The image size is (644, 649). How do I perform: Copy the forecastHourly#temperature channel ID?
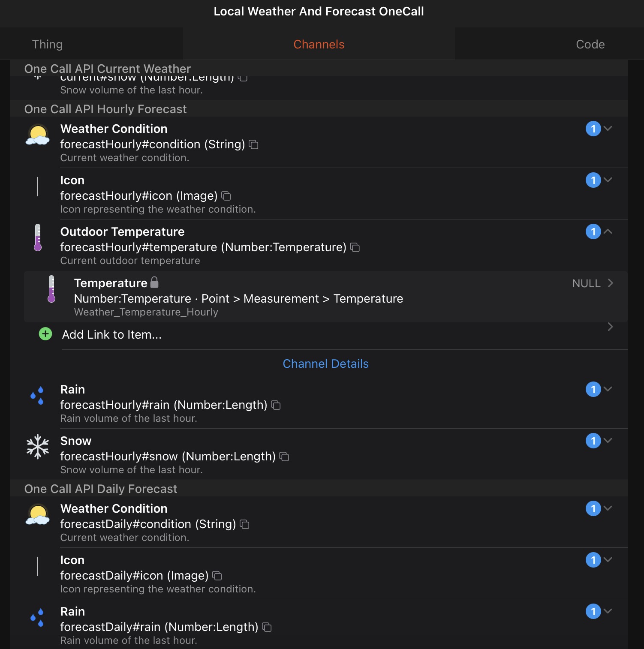click(x=355, y=247)
